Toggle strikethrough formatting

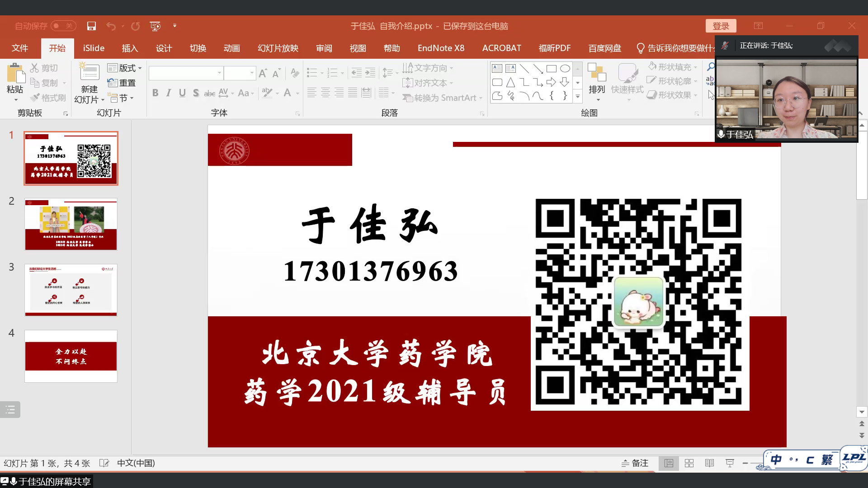(x=209, y=93)
